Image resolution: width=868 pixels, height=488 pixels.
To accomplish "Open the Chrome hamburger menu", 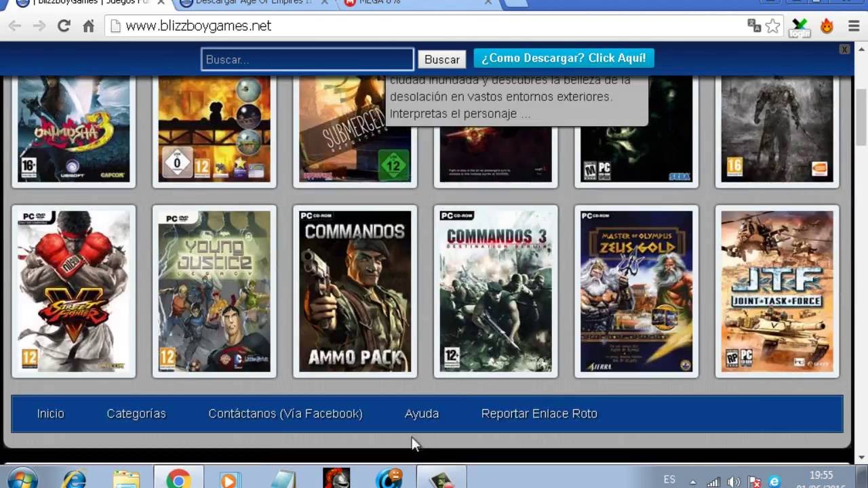I will (854, 26).
